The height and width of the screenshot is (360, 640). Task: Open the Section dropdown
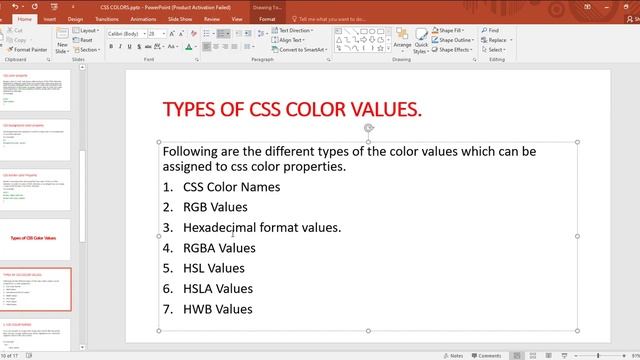point(87,49)
